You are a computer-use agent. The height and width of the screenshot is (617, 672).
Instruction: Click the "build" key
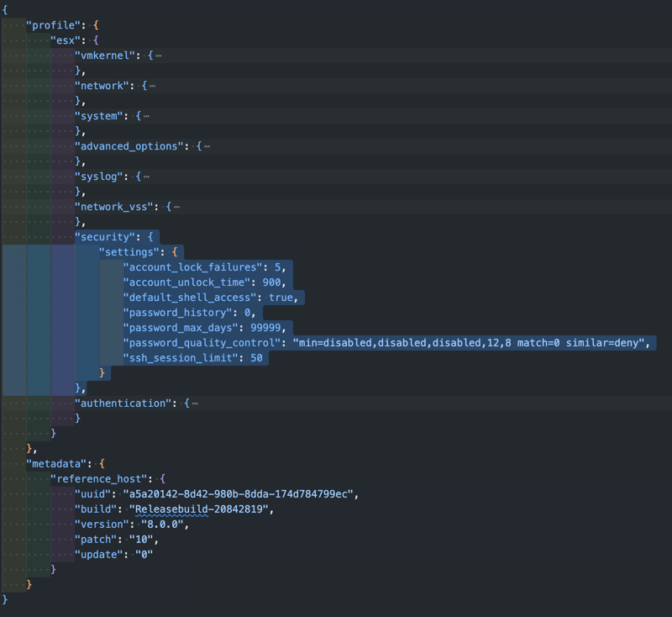(x=96, y=509)
